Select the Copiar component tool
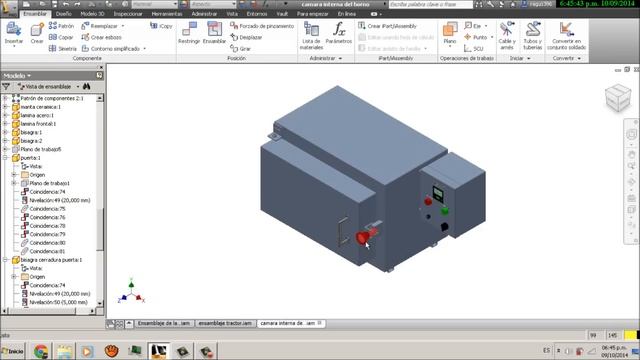 (61, 37)
